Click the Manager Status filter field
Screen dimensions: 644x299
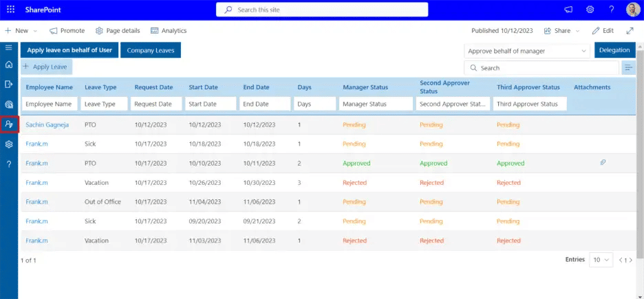[x=376, y=104]
